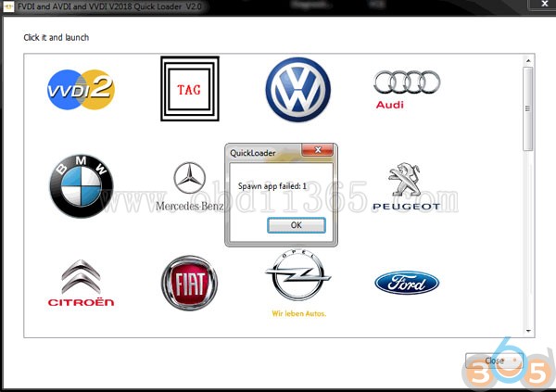The height and width of the screenshot is (392, 556).
Task: Click the vertical scrollbar thumb
Action: 528,108
